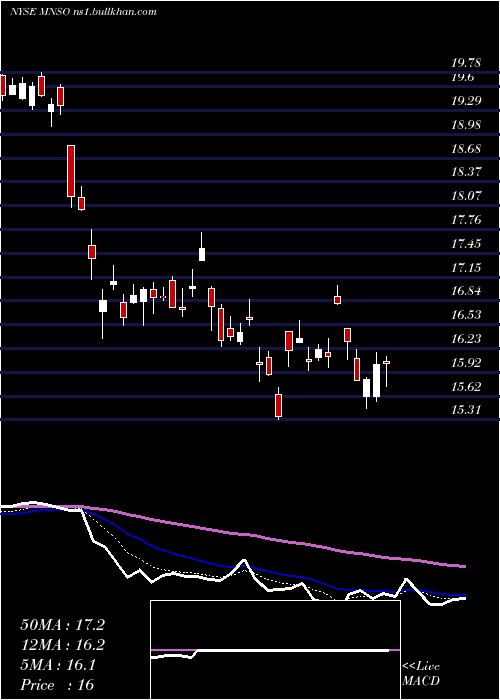Viewport: 500px width, 700px height.
Task: Click the 18.07 price label
Action: 466,196
